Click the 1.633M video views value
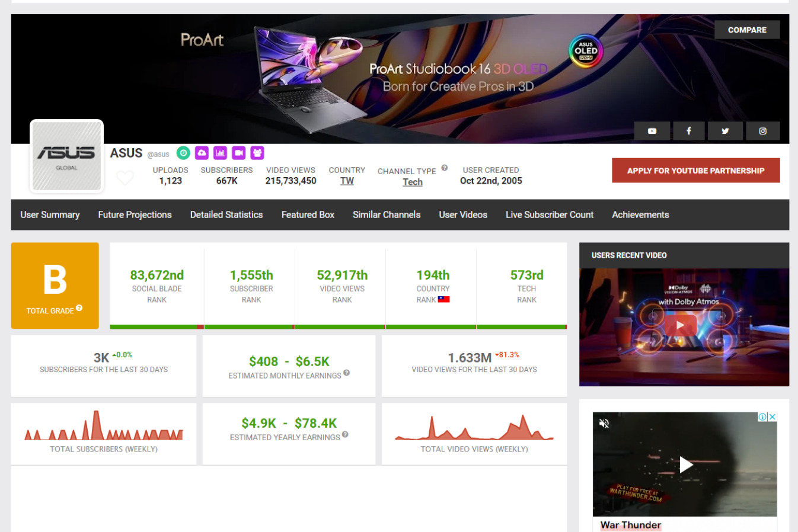This screenshot has height=532, width=798. [x=470, y=358]
